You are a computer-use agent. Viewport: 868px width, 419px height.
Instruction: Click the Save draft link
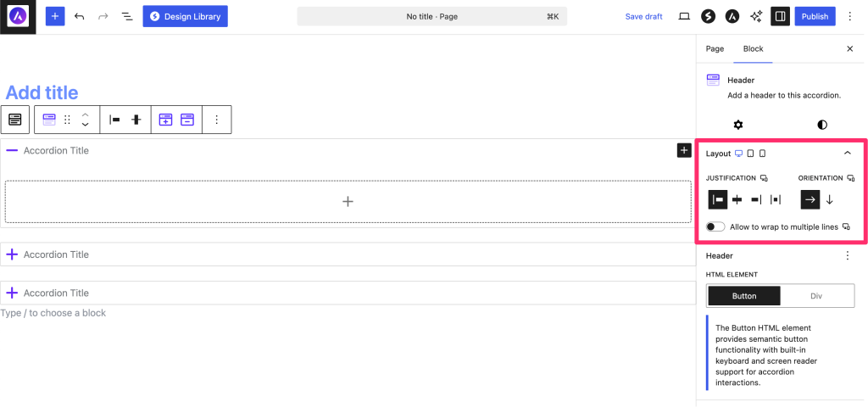click(643, 16)
